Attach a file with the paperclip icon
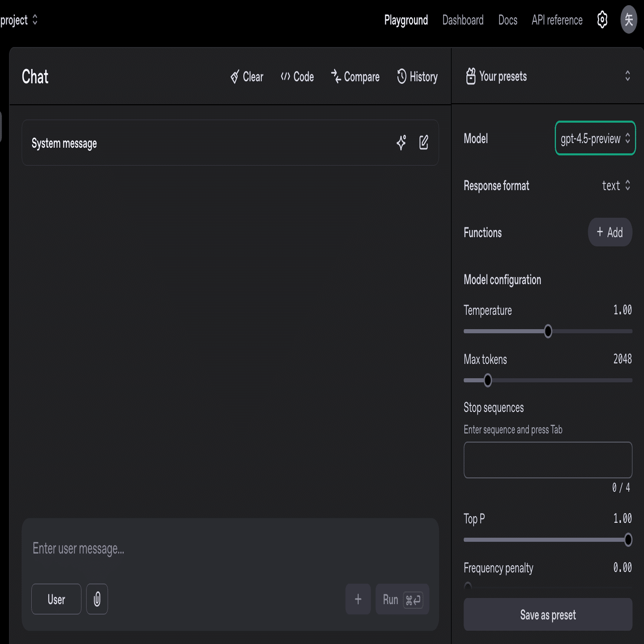644x644 pixels. tap(97, 599)
